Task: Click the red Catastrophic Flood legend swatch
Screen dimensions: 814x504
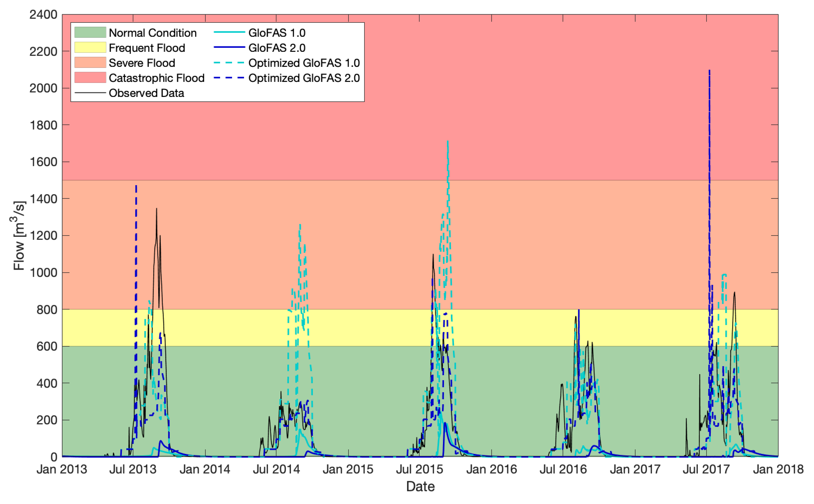Action: coord(90,77)
